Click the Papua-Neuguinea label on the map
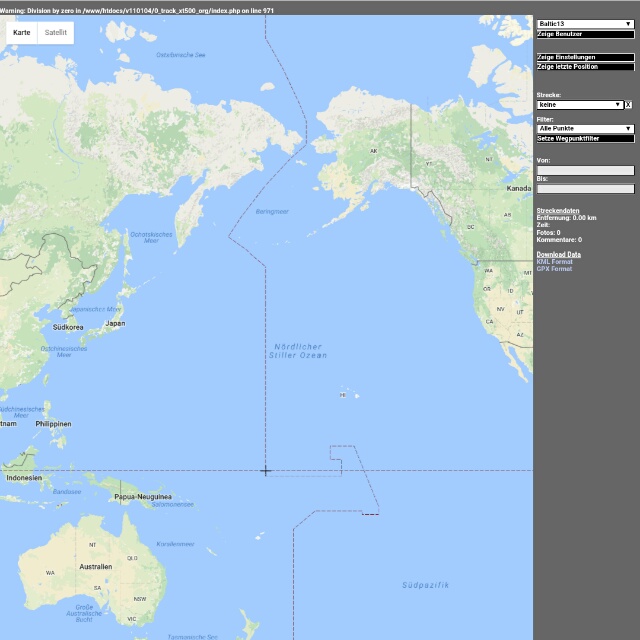This screenshot has width=640, height=640. click(x=143, y=496)
